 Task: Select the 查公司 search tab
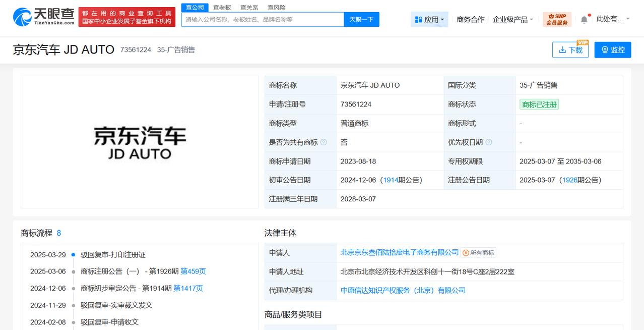tap(195, 7)
